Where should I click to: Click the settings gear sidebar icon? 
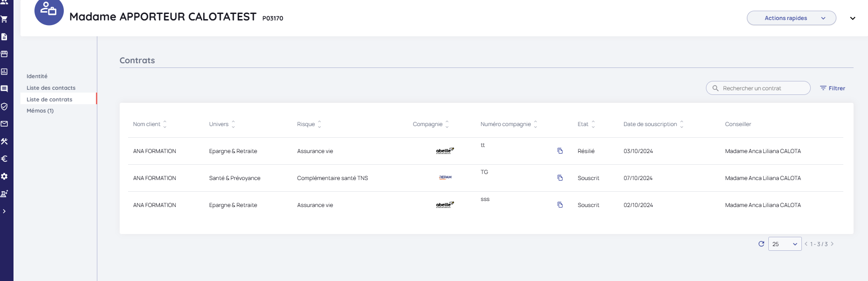click(x=4, y=176)
